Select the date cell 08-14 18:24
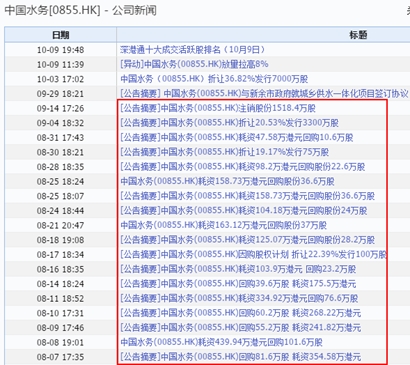The width and height of the screenshot is (410, 365). click(x=60, y=284)
